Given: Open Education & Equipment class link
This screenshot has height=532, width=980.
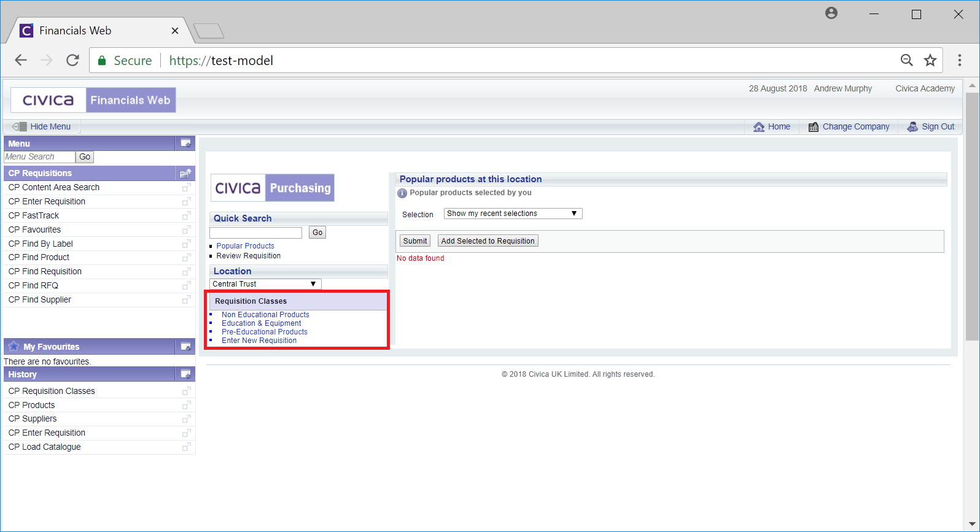Looking at the screenshot, I should pos(262,323).
